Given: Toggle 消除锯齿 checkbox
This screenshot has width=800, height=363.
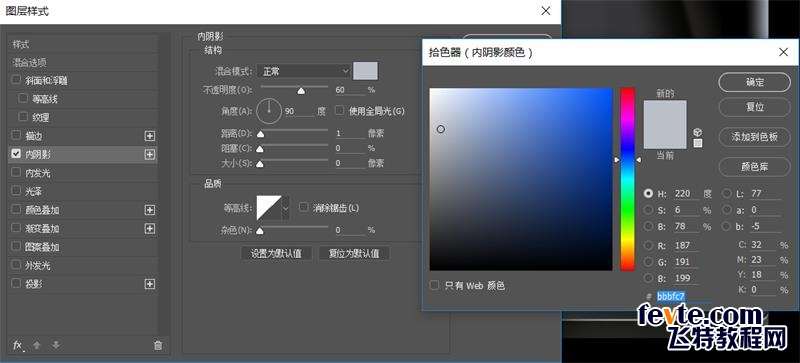Looking at the screenshot, I should pos(304,207).
